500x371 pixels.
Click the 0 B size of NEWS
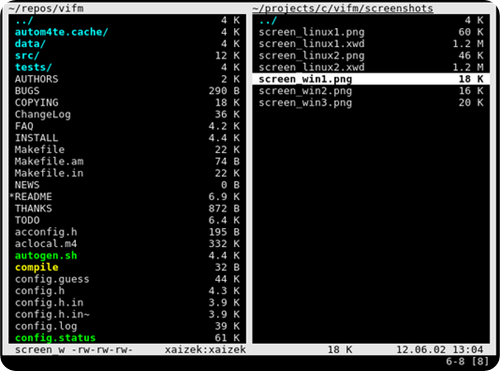point(231,185)
